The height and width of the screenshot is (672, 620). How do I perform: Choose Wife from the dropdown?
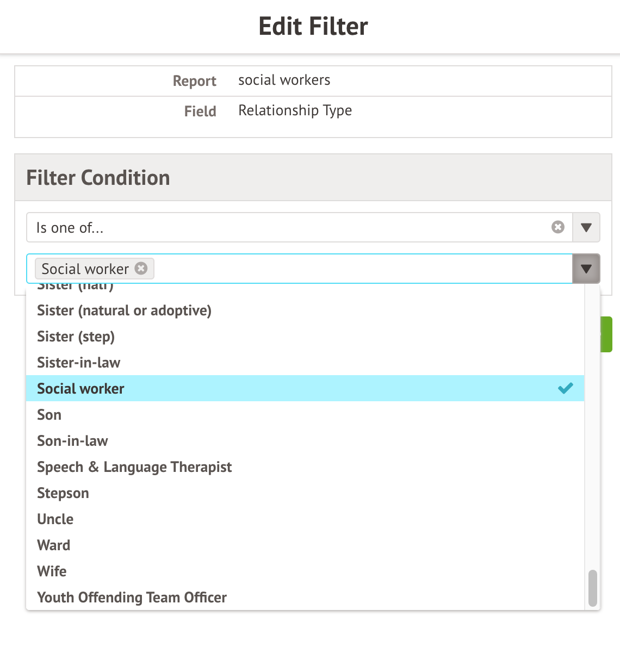(x=52, y=571)
